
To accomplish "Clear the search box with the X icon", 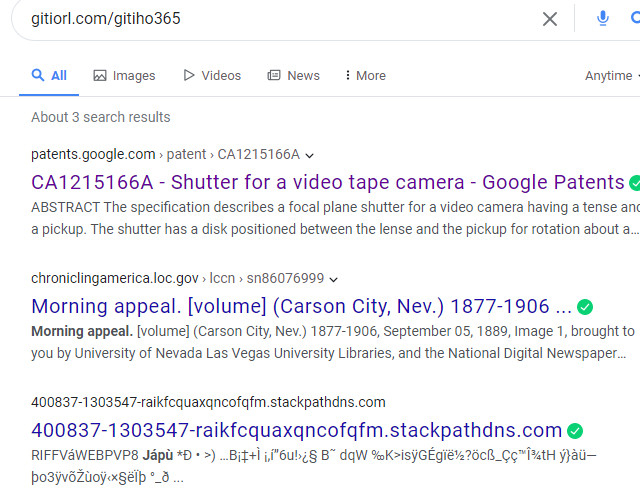I will point(549,19).
